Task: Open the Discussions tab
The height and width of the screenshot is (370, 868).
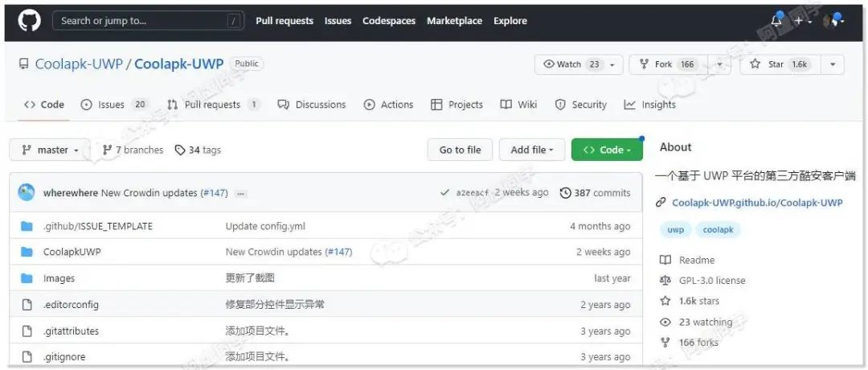Action: tap(312, 105)
